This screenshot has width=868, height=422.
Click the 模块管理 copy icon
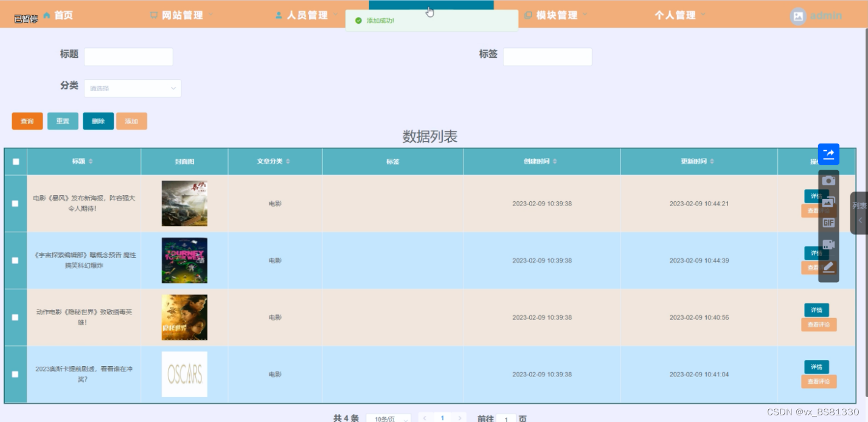[x=528, y=15]
